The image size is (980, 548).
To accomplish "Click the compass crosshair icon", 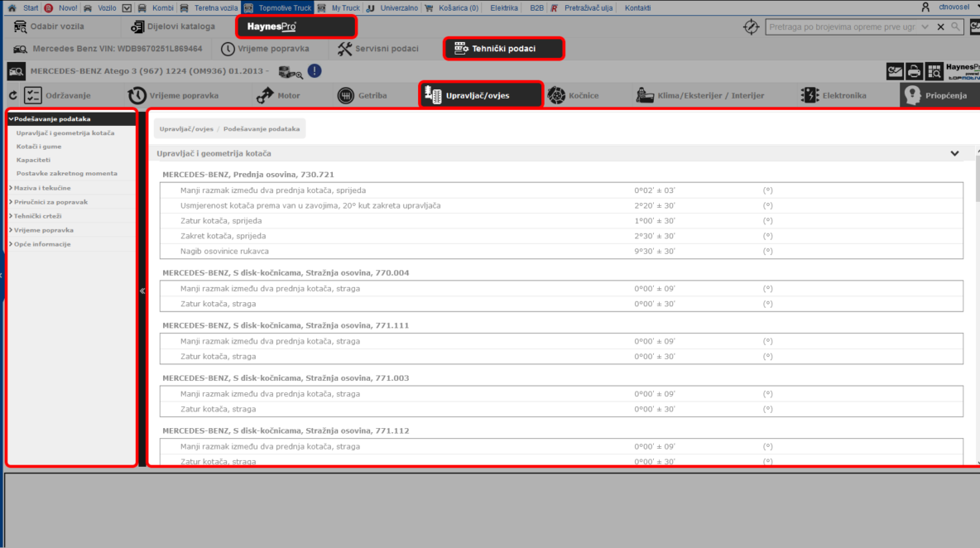I will 751,26.
